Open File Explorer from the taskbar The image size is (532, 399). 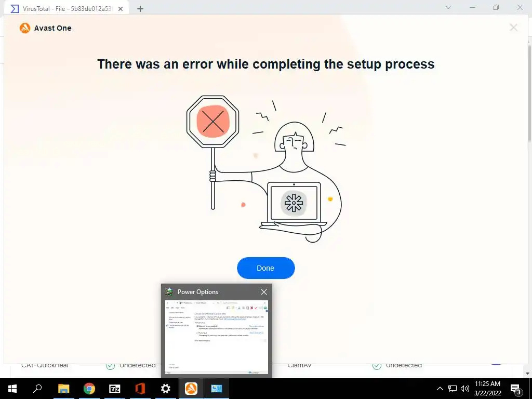tap(64, 389)
